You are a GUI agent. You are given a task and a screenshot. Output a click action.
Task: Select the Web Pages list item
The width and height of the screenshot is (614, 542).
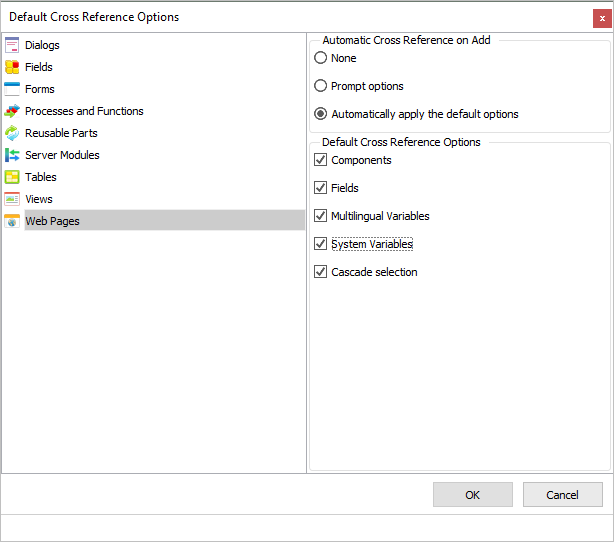52,221
